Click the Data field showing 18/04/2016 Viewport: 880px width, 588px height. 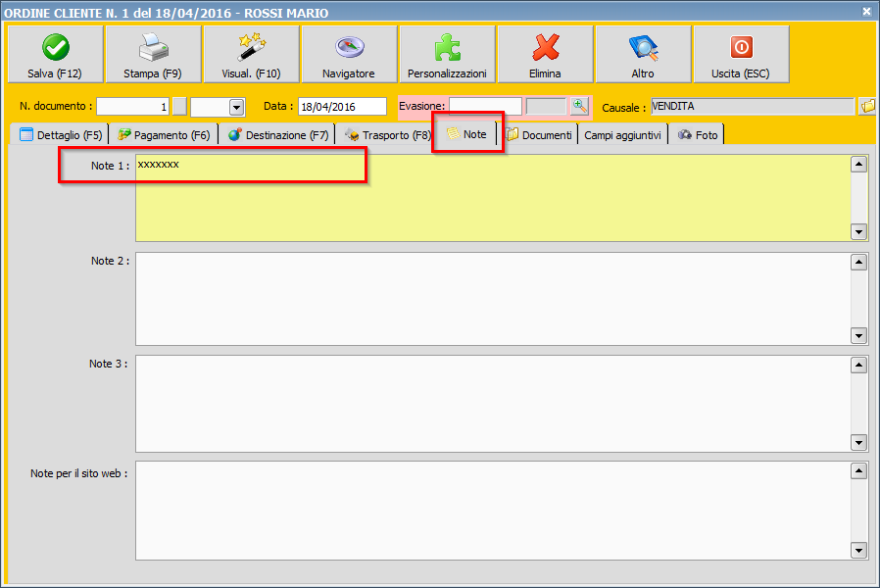342,107
